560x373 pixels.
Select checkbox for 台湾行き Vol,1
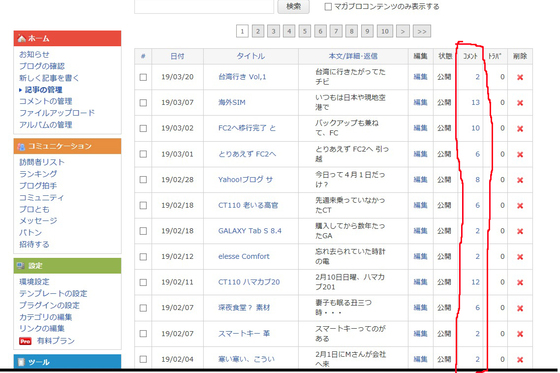[143, 77]
